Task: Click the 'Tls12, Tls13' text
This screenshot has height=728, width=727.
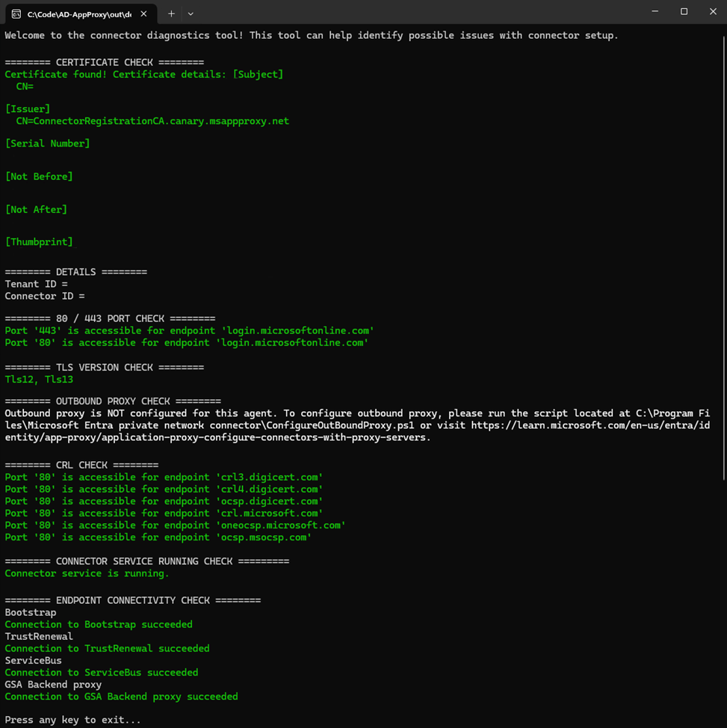Action: (x=39, y=379)
